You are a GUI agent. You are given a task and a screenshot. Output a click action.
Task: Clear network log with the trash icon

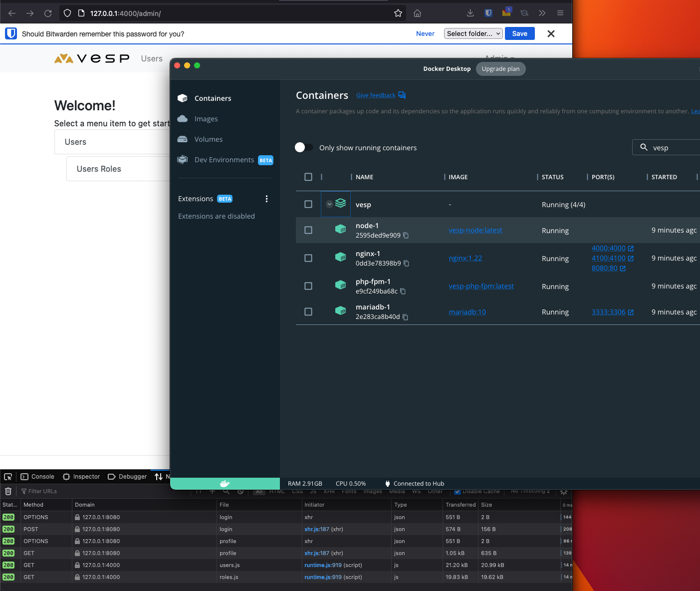pyautogui.click(x=8, y=491)
